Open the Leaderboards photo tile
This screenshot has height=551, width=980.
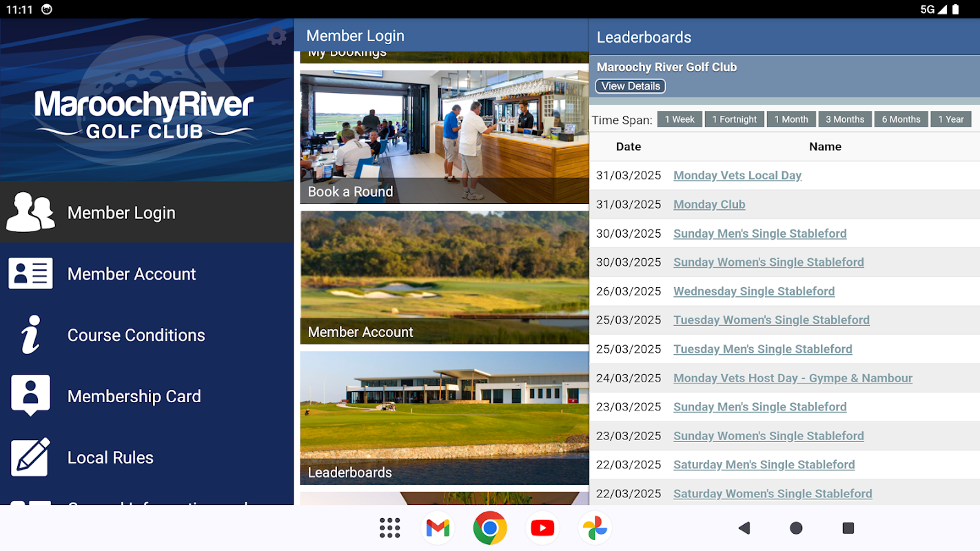(445, 418)
